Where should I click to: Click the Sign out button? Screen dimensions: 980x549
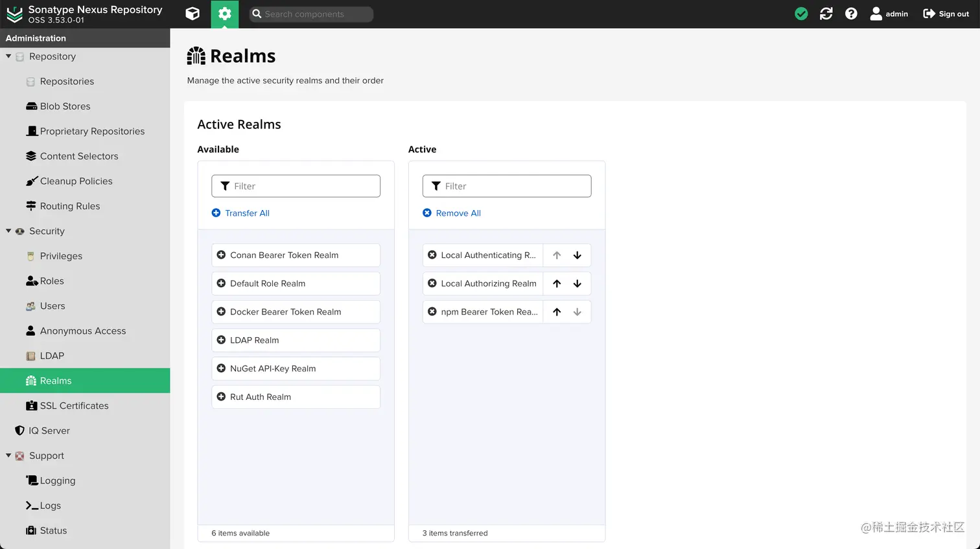click(946, 14)
